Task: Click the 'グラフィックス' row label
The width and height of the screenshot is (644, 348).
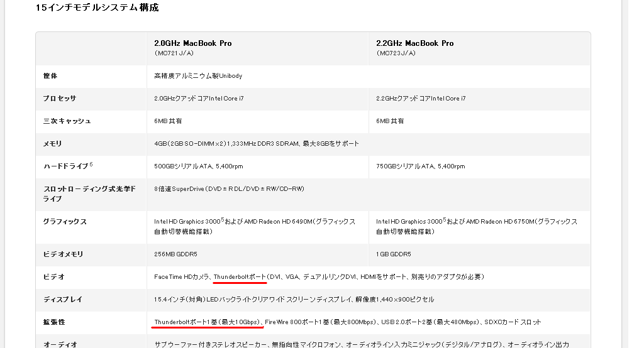Action: [65, 222]
